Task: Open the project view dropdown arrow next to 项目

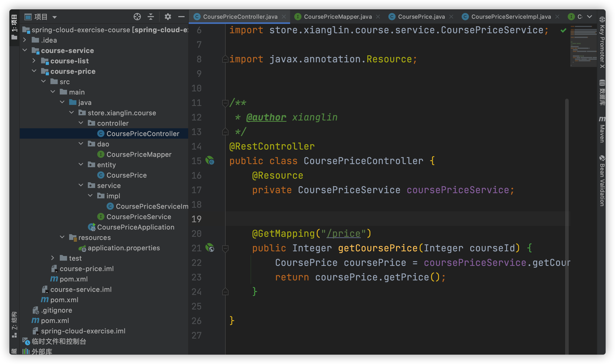Action: pos(54,17)
